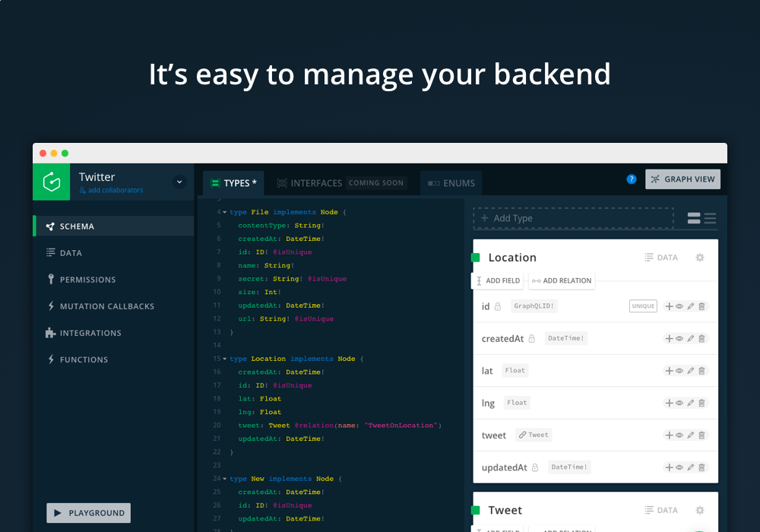Screen dimensions: 760x532
Task: Edit lng field with pencil icon
Action: (691, 403)
